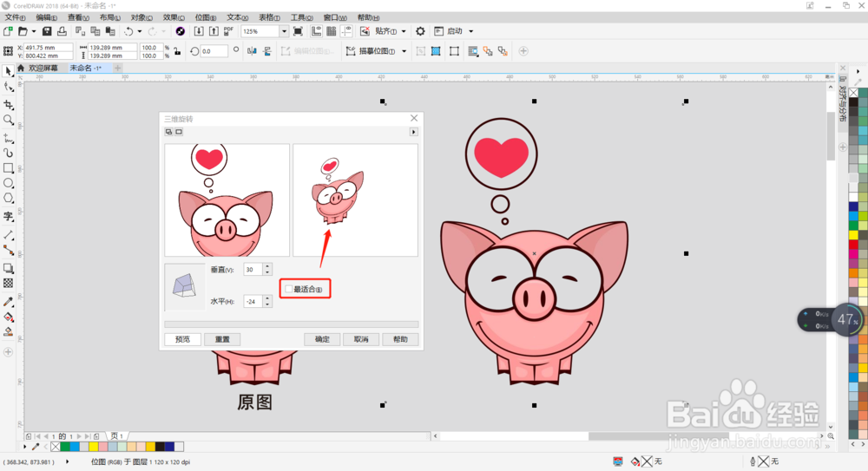Open the 对象 menu
The height and width of the screenshot is (471, 868).
(141, 17)
